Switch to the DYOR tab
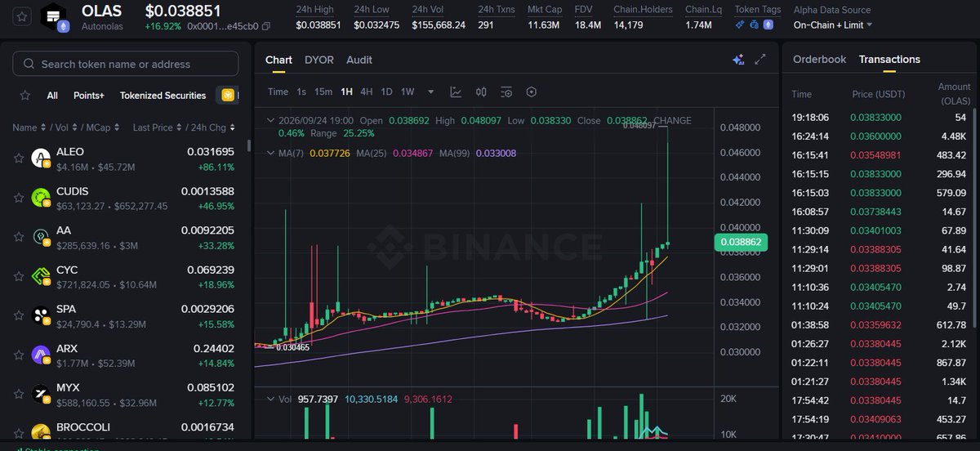Image resolution: width=980 pixels, height=451 pixels. tap(319, 60)
